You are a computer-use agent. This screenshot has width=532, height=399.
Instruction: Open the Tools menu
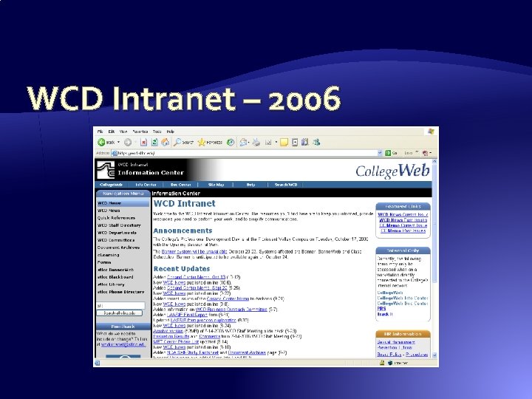coord(157,132)
